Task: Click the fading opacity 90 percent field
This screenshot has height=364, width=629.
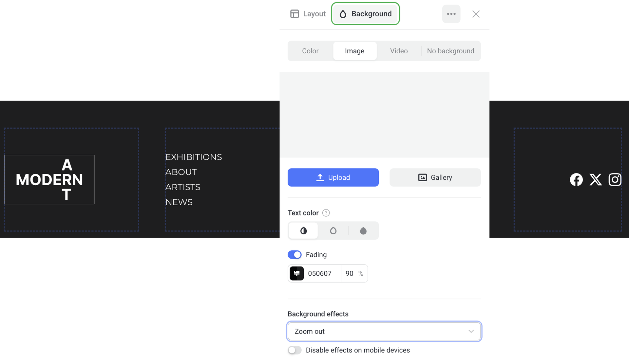Action: (x=350, y=273)
